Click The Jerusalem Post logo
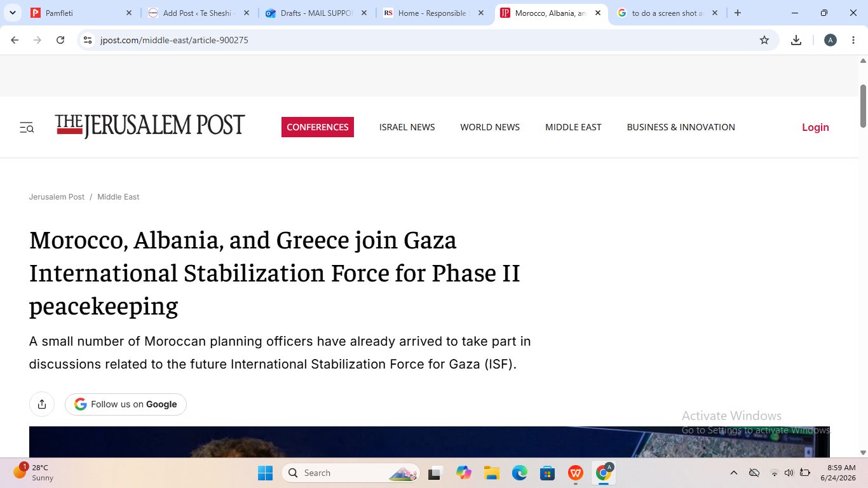 tap(150, 126)
